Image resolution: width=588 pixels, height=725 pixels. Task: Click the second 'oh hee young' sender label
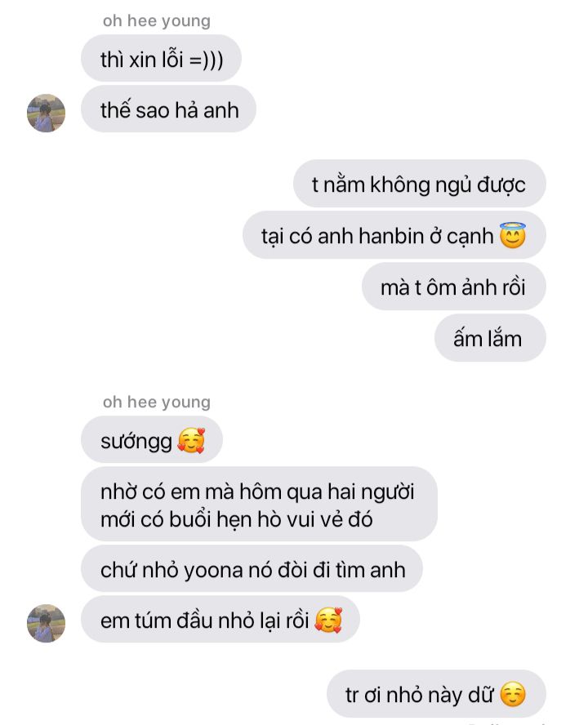click(156, 403)
